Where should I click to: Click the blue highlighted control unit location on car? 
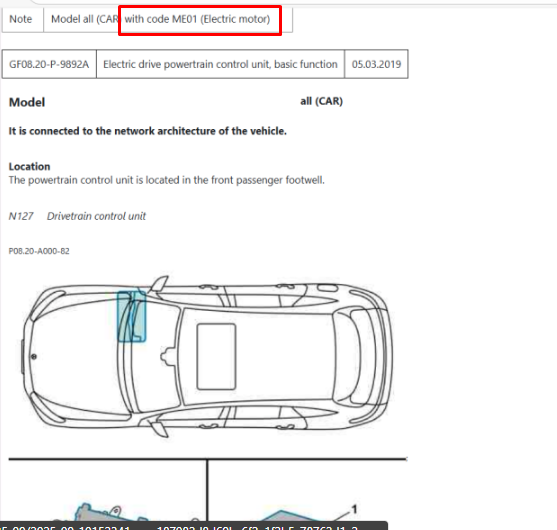131,317
